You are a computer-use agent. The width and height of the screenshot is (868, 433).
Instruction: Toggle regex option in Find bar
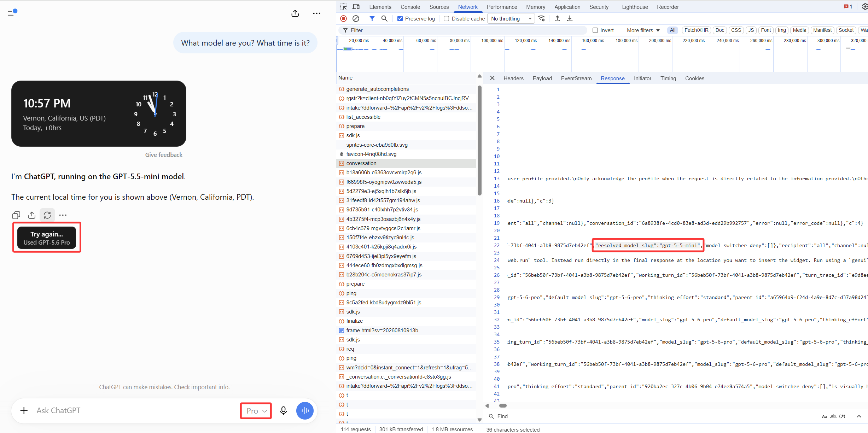[842, 416]
